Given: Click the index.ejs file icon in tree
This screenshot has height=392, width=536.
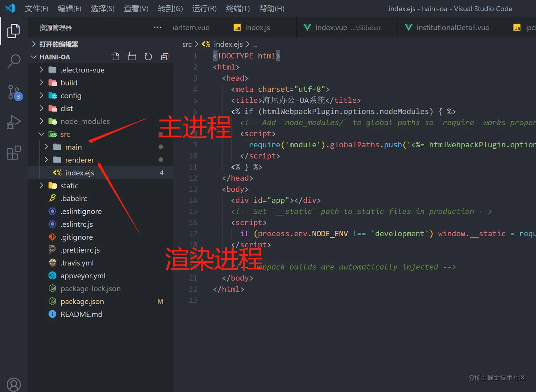Looking at the screenshot, I should coord(57,173).
